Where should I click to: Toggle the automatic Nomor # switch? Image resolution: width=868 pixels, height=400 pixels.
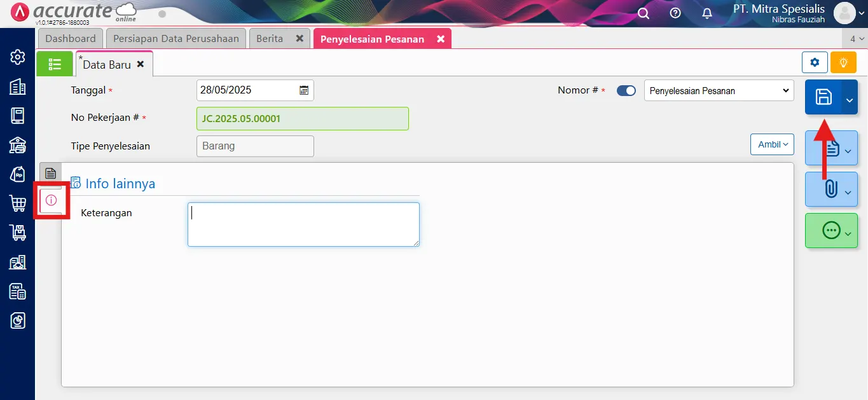(626, 91)
